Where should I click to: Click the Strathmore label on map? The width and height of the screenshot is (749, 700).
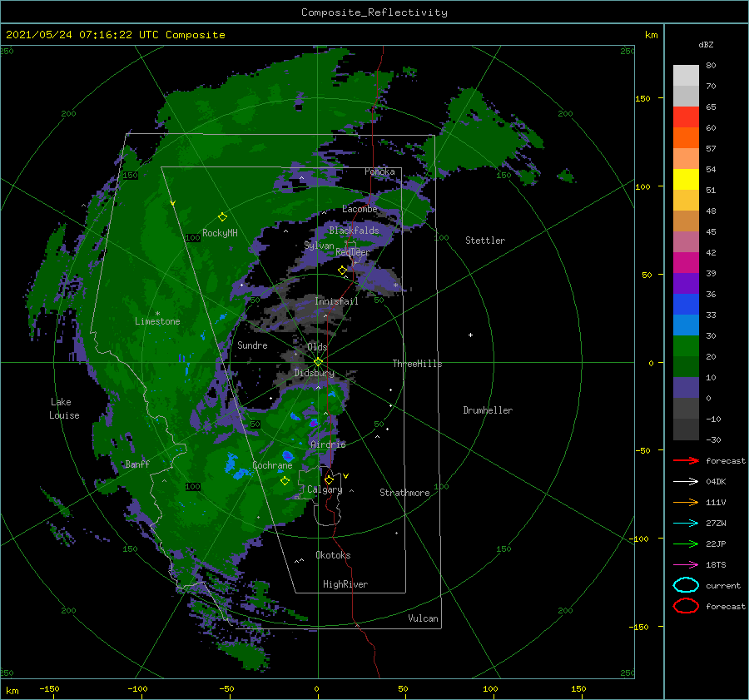click(x=404, y=493)
